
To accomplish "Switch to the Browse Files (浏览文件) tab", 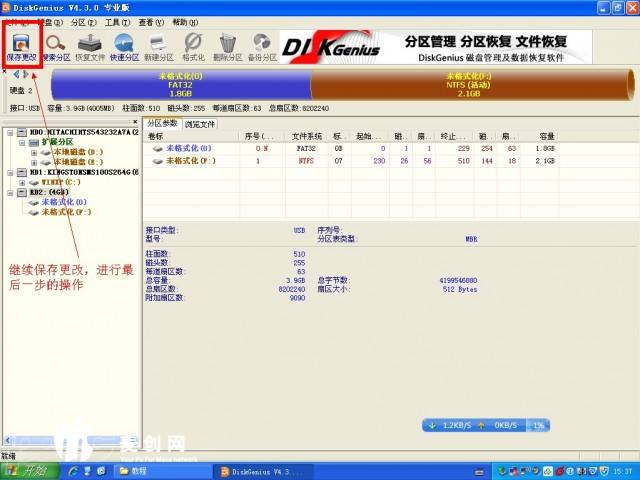I will tap(199, 124).
